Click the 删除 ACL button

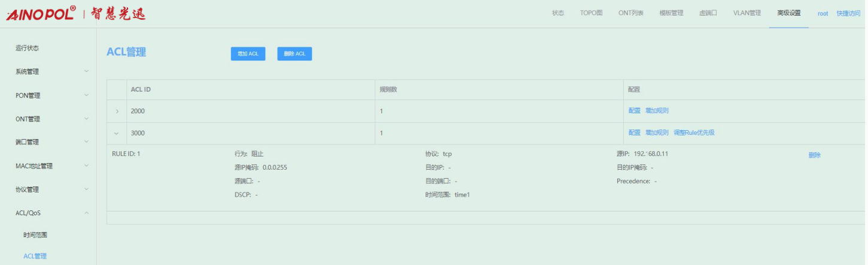coord(295,53)
